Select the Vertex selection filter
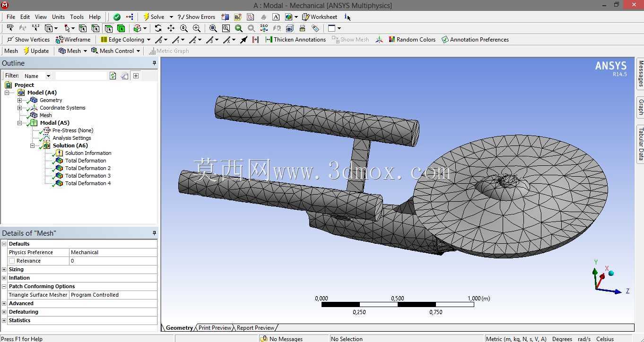 click(x=83, y=28)
